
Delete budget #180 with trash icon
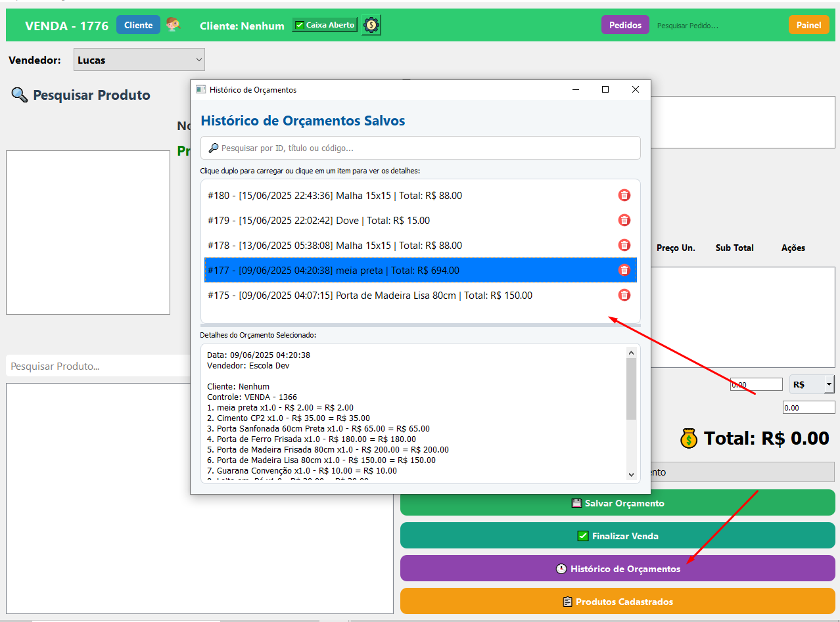(624, 195)
